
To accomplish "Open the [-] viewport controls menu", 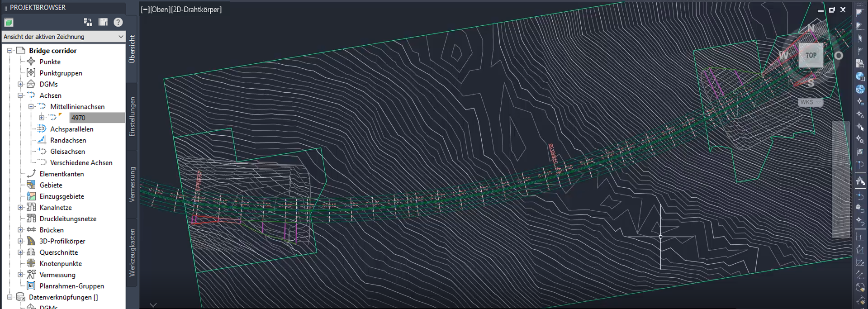I will [x=145, y=10].
